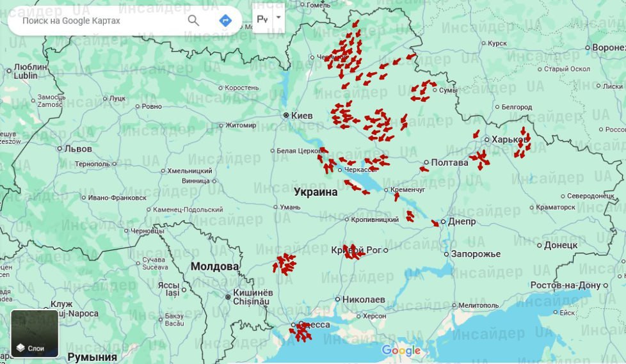This screenshot has width=626, height=364.
Task: Click the Донецк city marker dot
Action: pyautogui.click(x=539, y=245)
